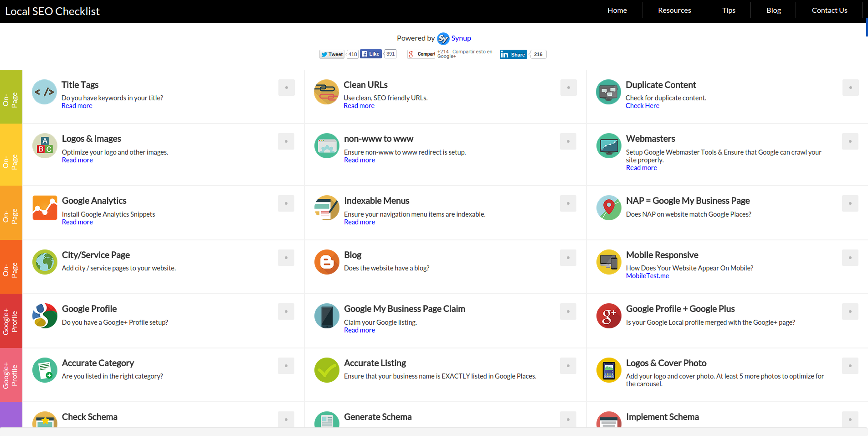Click the Local SEO Checklist site title
This screenshot has width=868, height=436.
click(52, 11)
